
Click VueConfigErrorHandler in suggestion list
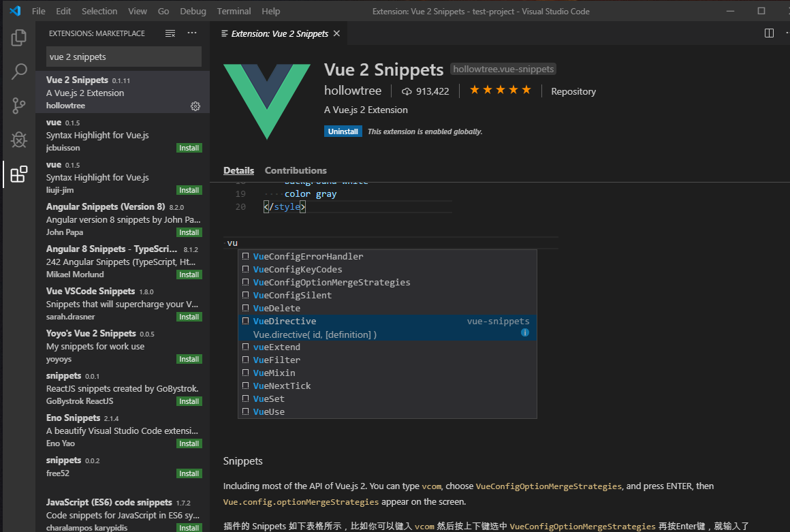[387, 256]
